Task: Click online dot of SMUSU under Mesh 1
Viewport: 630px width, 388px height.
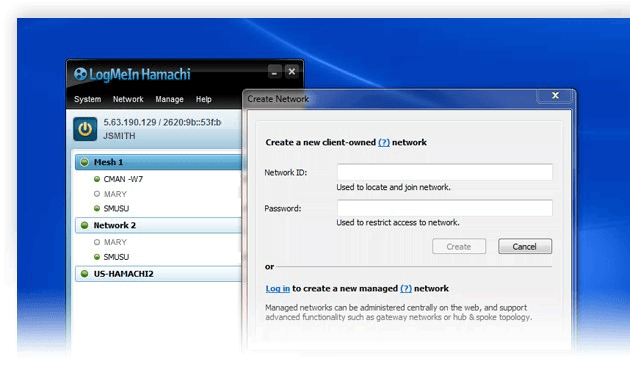Action: [x=97, y=208]
